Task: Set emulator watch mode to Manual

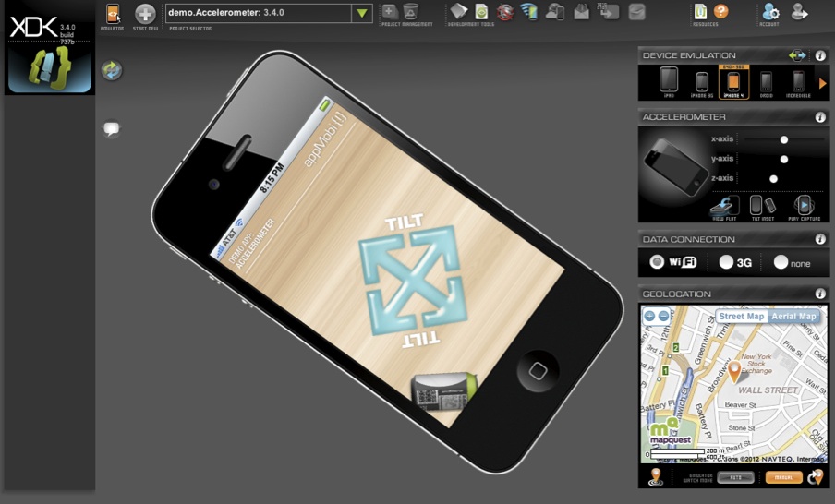Action: (x=783, y=477)
